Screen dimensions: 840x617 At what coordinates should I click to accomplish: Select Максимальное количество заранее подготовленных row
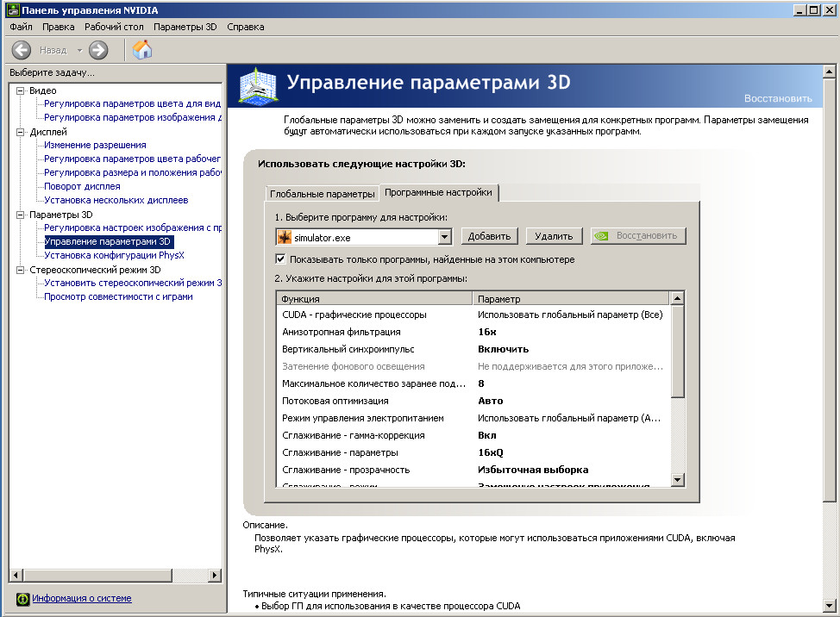tap(473, 383)
